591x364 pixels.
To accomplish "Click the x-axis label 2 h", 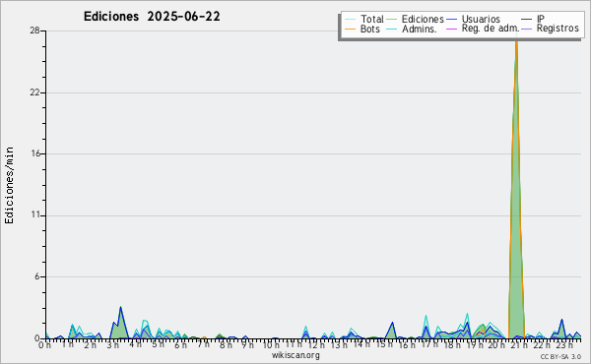I will coord(90,345).
